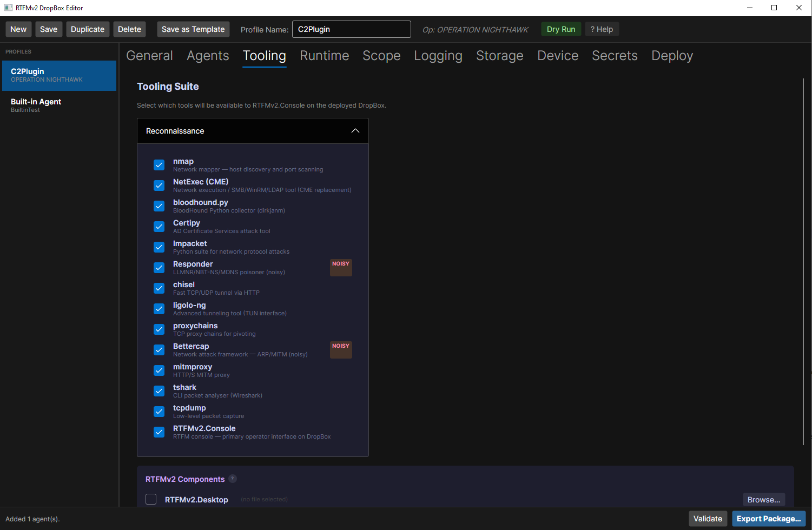Open the ? Help button

tap(602, 29)
